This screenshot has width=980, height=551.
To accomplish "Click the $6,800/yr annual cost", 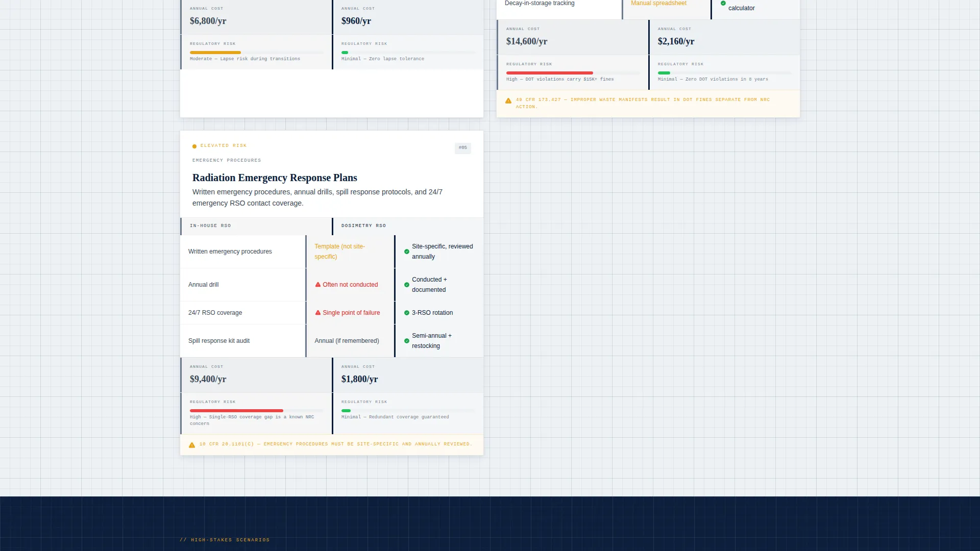I will click(208, 21).
